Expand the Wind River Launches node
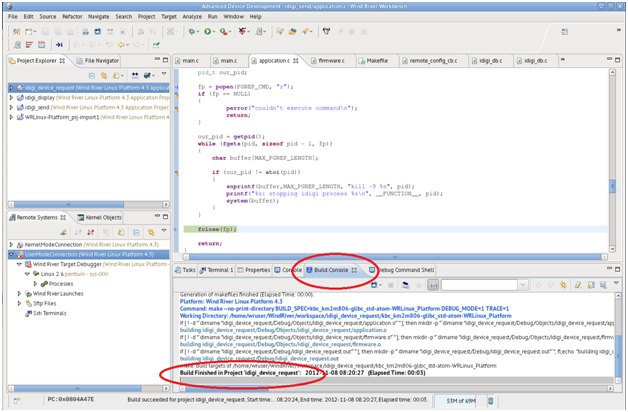Image resolution: width=628 pixels, height=412 pixels. coord(19,293)
